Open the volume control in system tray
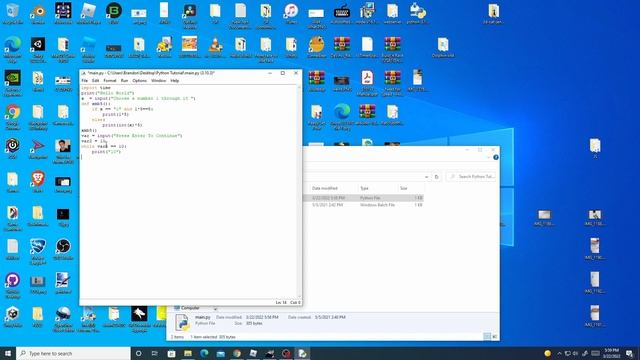 pos(576,353)
